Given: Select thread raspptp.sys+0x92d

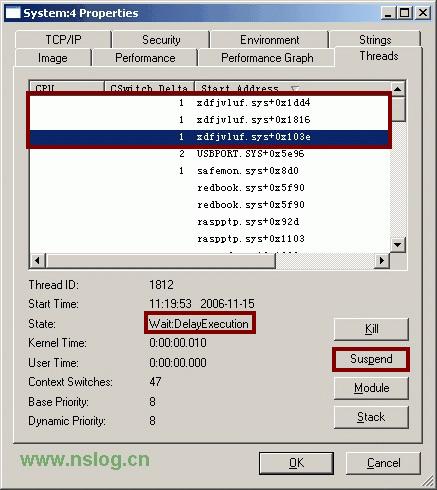Looking at the screenshot, I should click(x=209, y=222).
